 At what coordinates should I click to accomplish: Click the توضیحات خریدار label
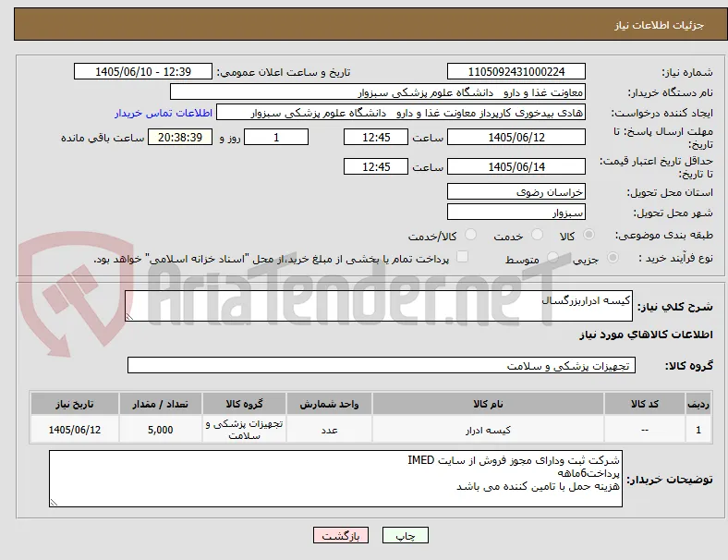pyautogui.click(x=670, y=480)
